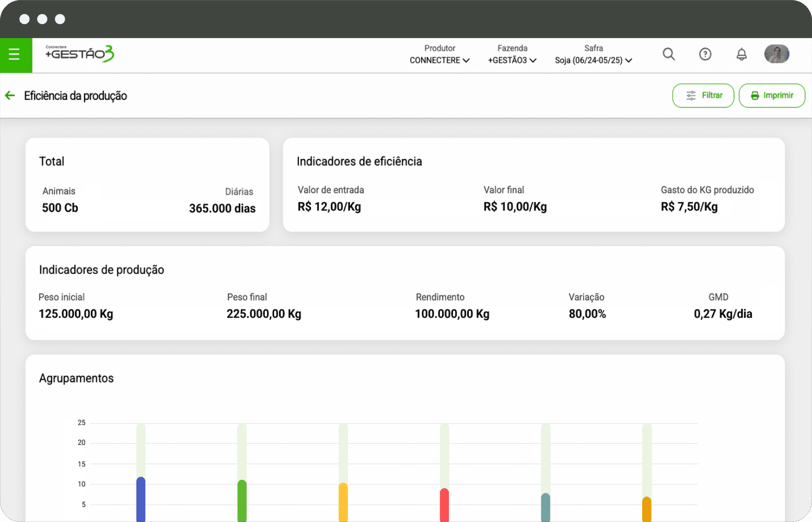This screenshot has height=522, width=812.
Task: Open the green hamburger menu
Action: point(15,54)
